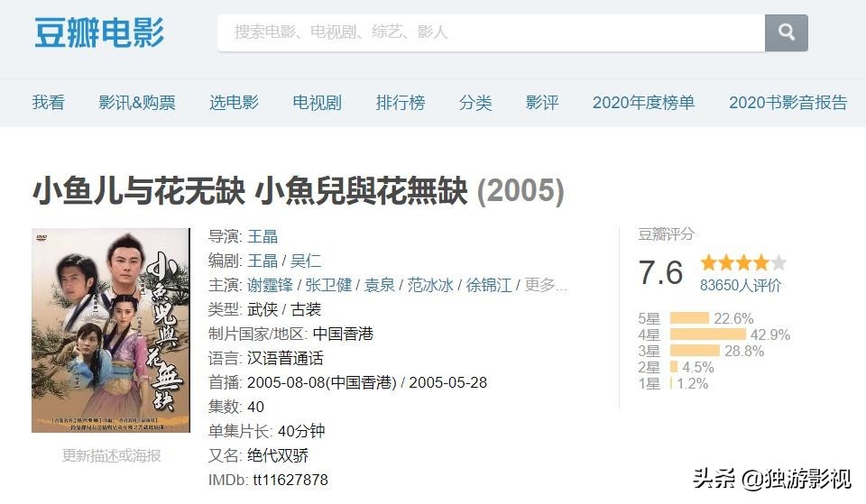Open the 排行榜 rankings page

(401, 103)
